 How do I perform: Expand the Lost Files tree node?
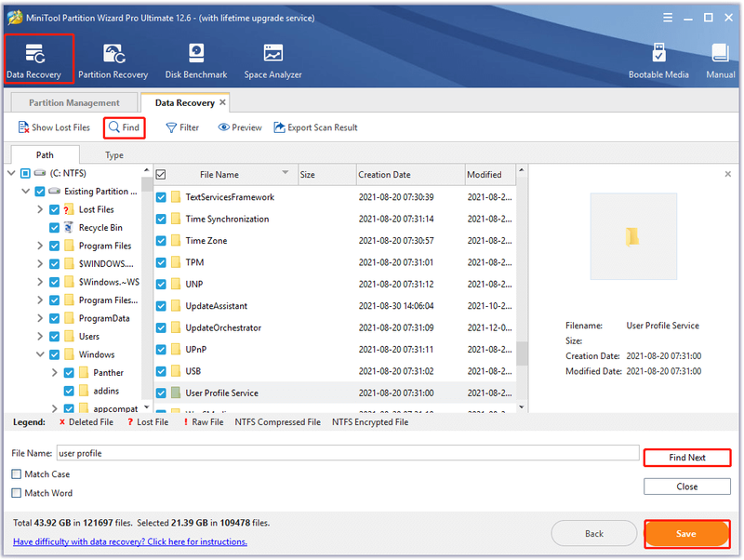(40, 209)
